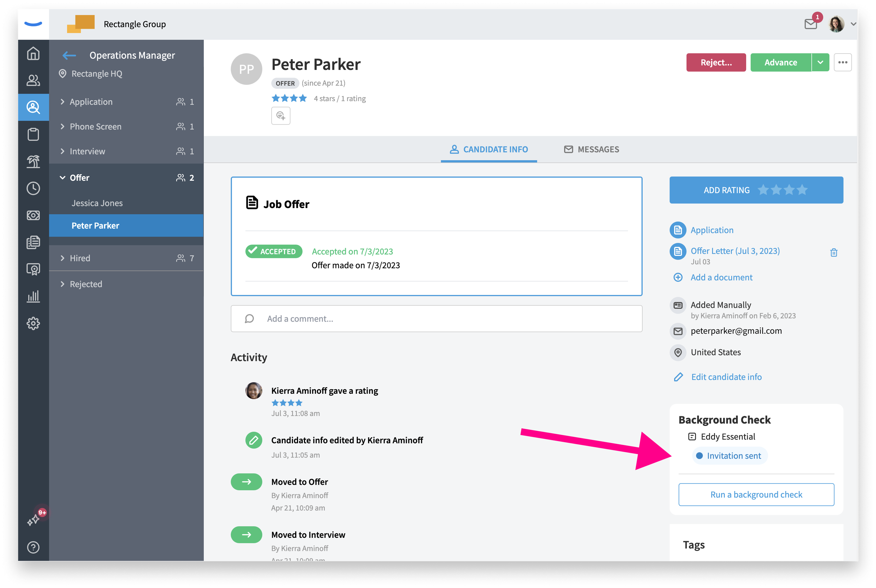Click the pencil icon for editing candidate
This screenshot has height=588, width=876.
click(678, 377)
